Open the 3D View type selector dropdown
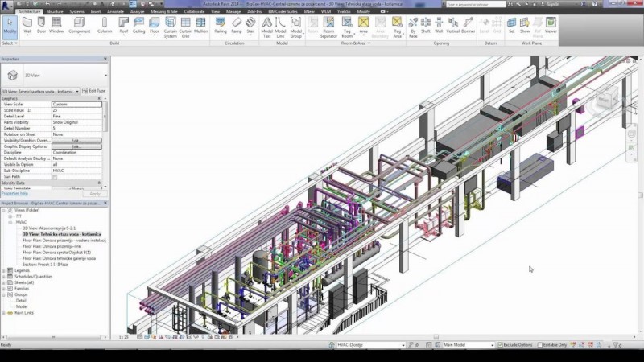644x362 pixels. 105,76
